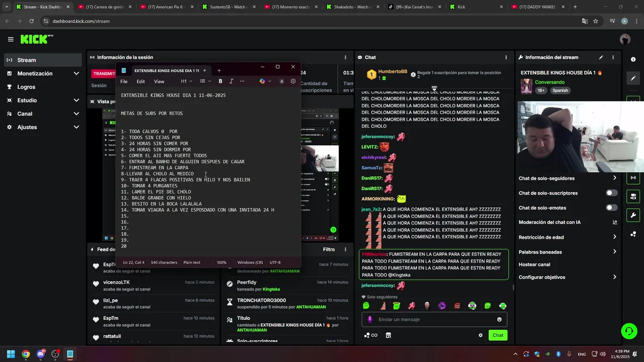Edit stream info with pencil icon
644x362 pixels.
click(x=601, y=57)
